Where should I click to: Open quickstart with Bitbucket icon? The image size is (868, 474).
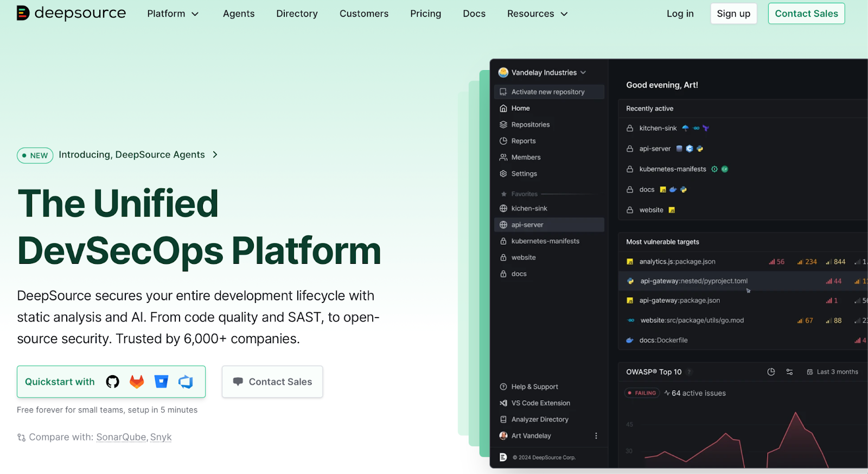click(x=161, y=382)
